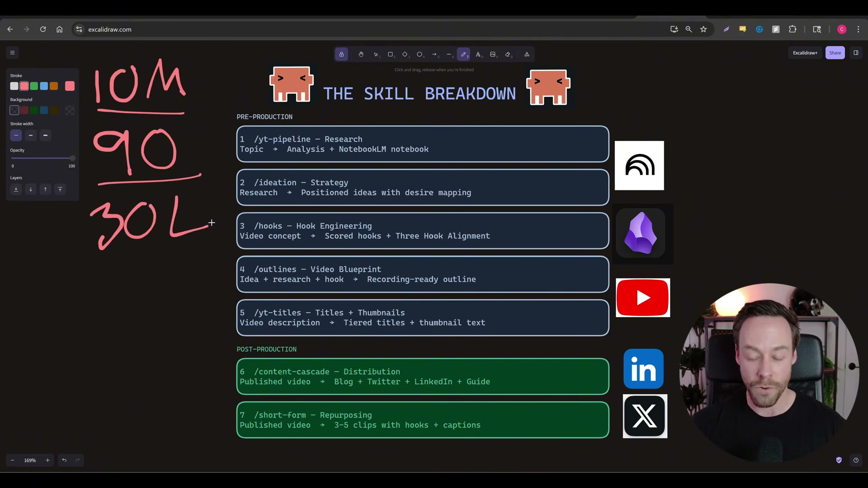The image size is (868, 488).
Task: Select the Arrow tool
Action: pyautogui.click(x=434, y=54)
